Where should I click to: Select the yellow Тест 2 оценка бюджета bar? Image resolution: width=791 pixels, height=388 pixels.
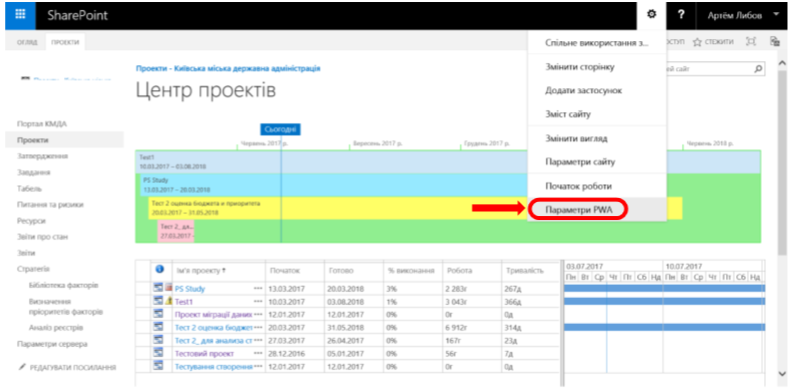pyautogui.click(x=415, y=208)
